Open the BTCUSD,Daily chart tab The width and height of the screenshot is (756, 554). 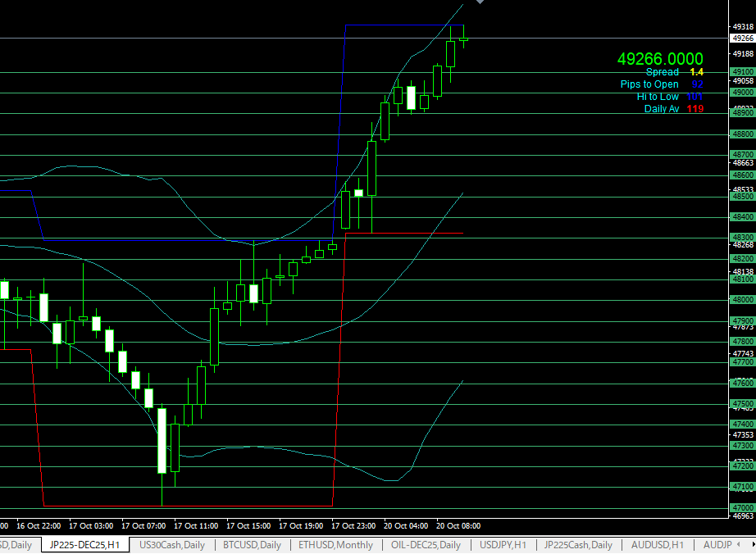(253, 545)
